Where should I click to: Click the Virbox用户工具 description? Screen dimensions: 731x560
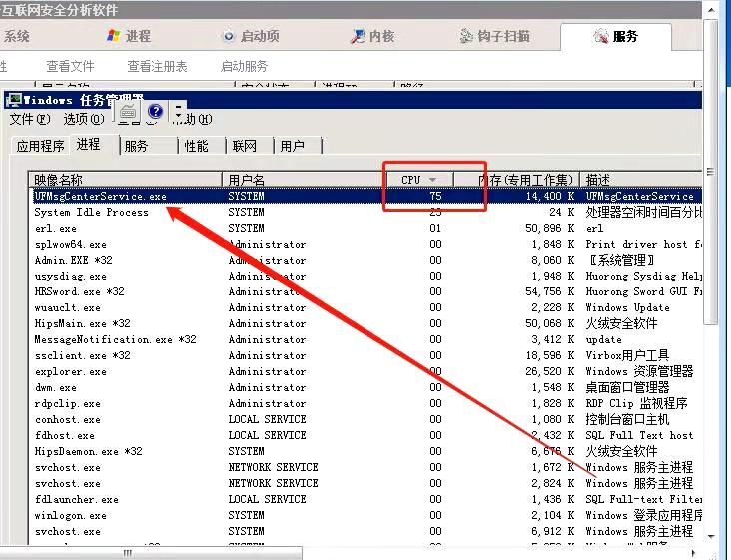point(627,356)
